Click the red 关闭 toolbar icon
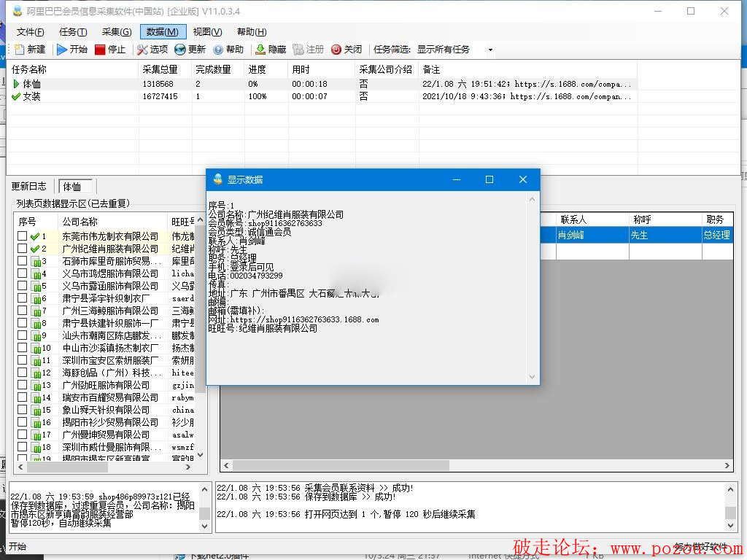This screenshot has height=560, width=747. (336, 50)
